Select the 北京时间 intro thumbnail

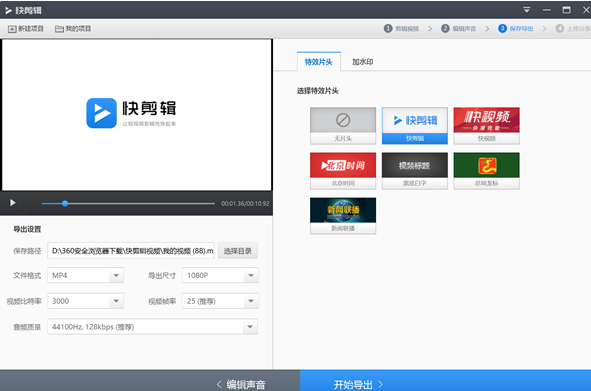click(343, 171)
